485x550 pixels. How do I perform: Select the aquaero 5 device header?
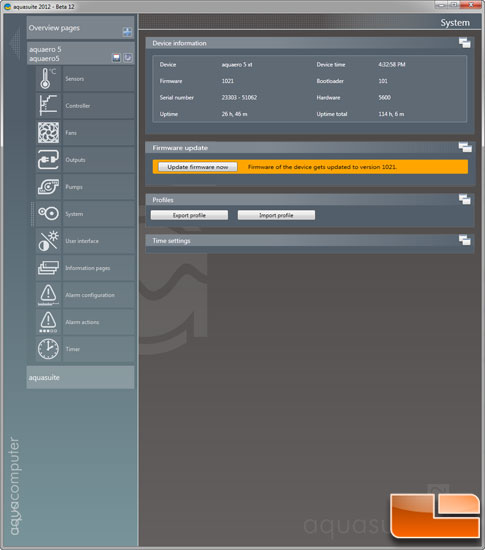pyautogui.click(x=80, y=54)
